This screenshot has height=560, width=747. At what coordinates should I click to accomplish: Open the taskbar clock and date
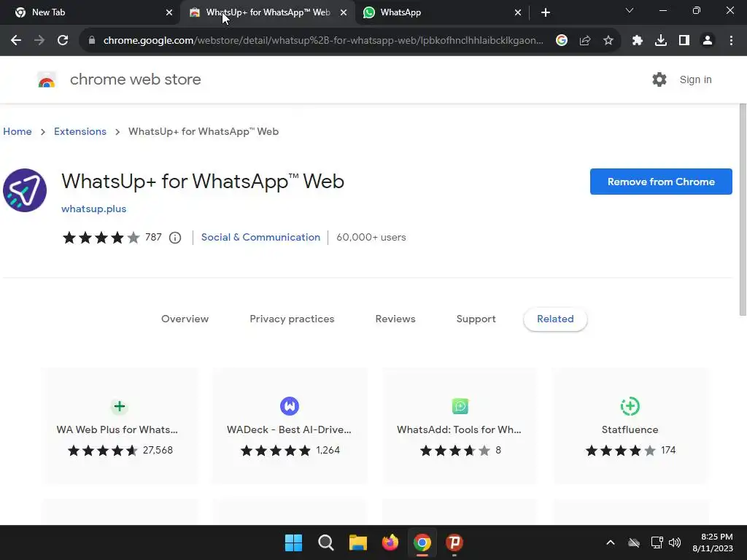click(713, 542)
